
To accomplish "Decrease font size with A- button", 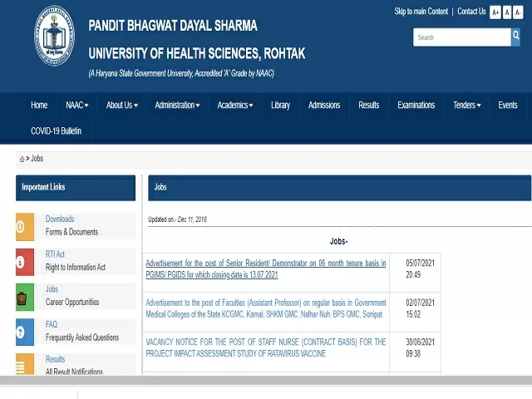I will [x=518, y=12].
